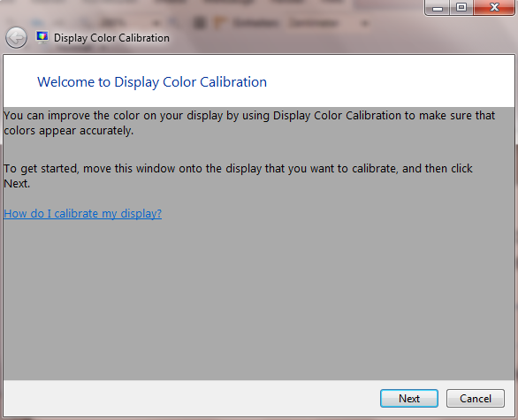Open the How do I calibrate my display link
The width and height of the screenshot is (518, 420).
click(82, 214)
